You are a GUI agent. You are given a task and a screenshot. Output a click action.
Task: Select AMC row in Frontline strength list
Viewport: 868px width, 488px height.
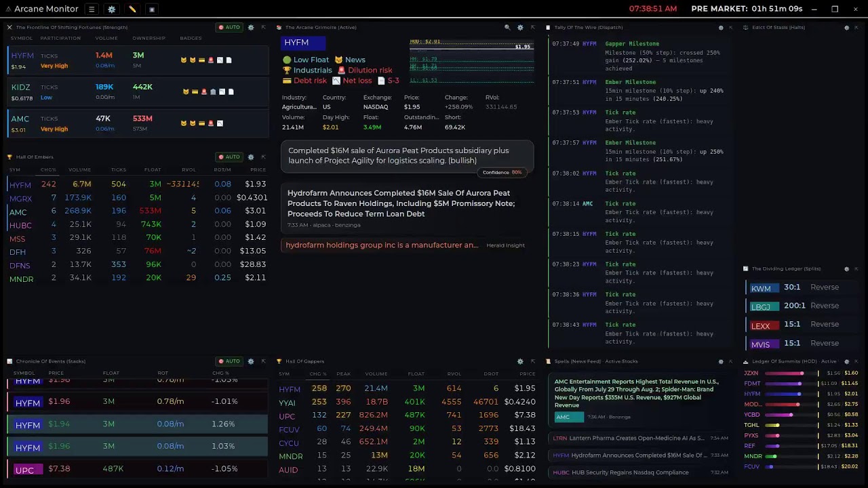[138, 123]
